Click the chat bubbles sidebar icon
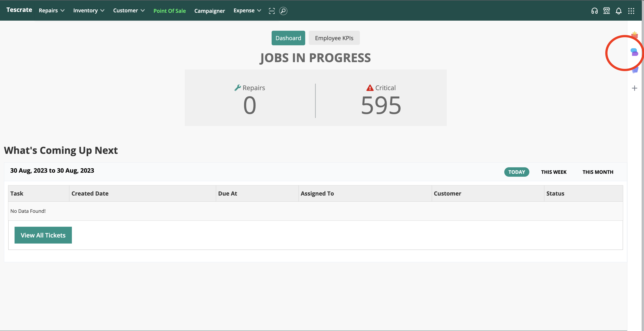The height and width of the screenshot is (331, 644). coord(634,52)
